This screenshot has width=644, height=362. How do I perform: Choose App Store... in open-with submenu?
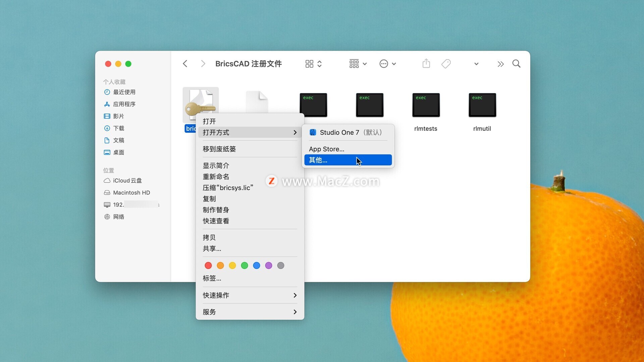click(x=348, y=149)
